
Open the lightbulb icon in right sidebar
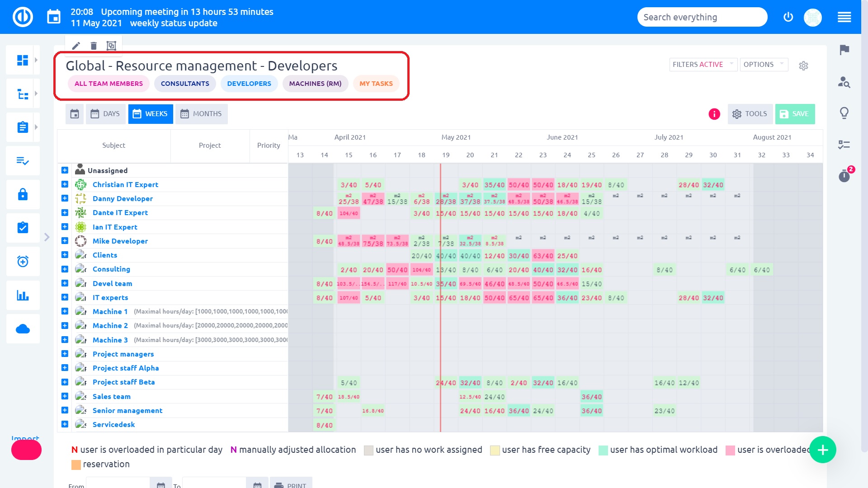(x=844, y=113)
